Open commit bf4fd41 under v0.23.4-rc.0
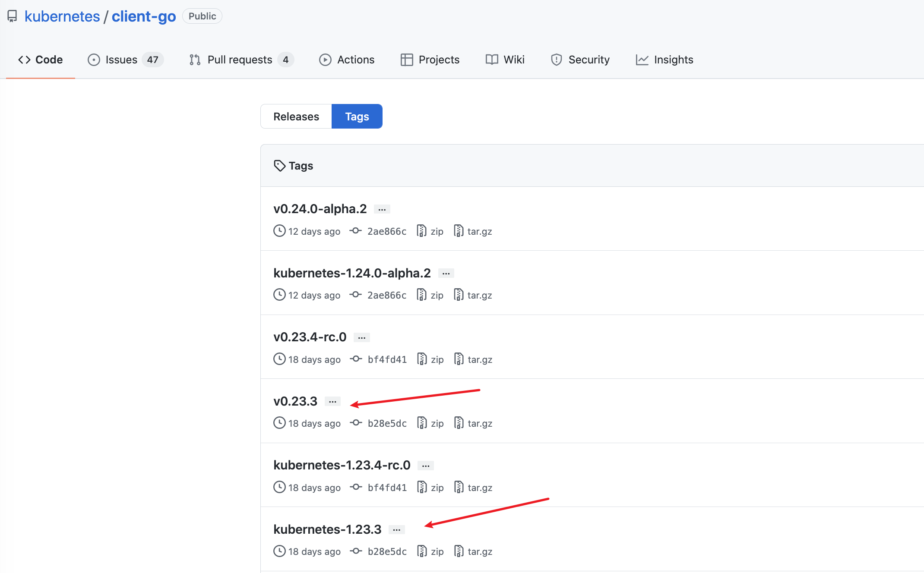924x573 pixels. click(x=387, y=359)
